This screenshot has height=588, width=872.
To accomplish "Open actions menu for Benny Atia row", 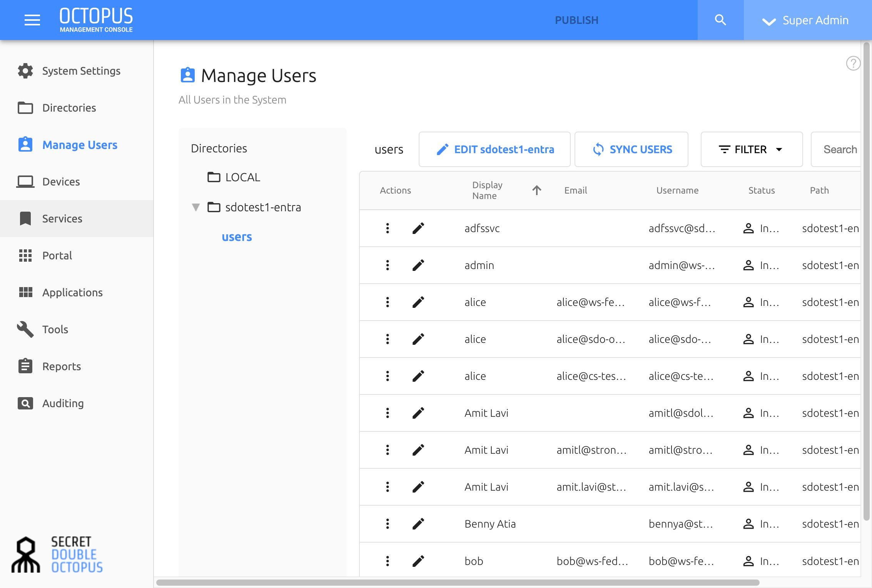I will click(388, 524).
